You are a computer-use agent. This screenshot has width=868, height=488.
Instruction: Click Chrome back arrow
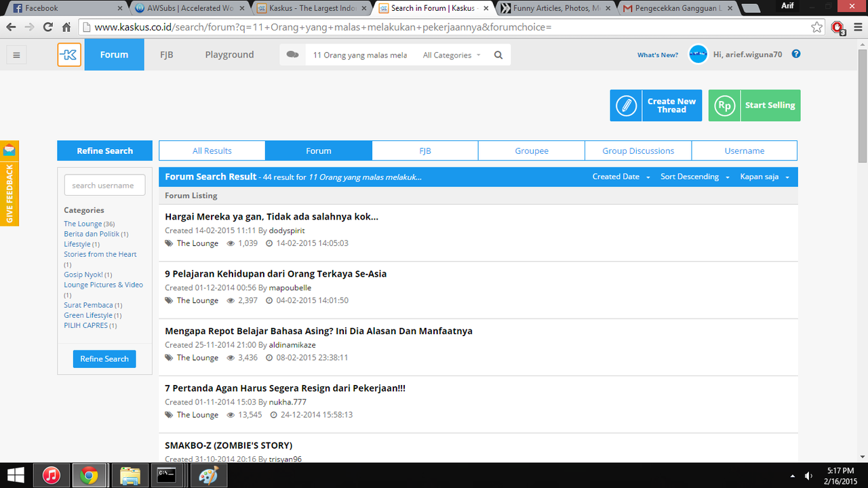12,27
